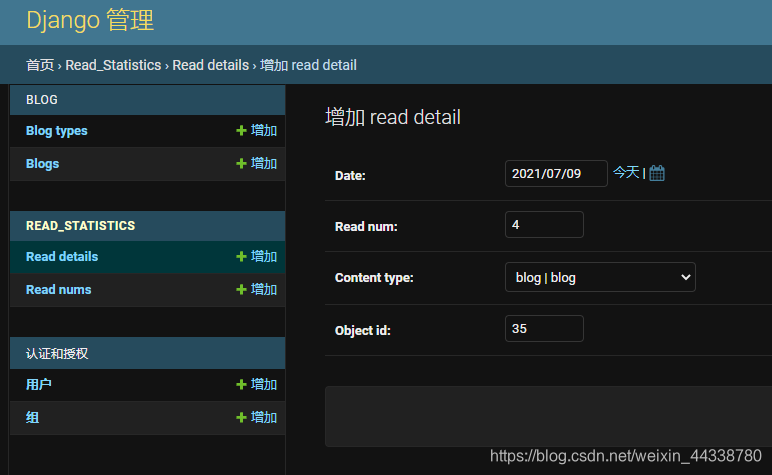Focus the Date input field

click(x=556, y=173)
